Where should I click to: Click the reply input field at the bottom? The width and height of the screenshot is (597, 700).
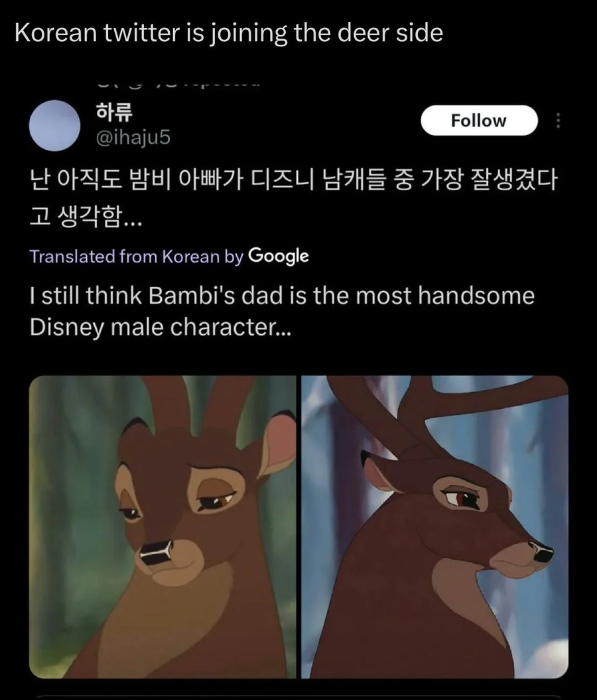(x=298, y=696)
